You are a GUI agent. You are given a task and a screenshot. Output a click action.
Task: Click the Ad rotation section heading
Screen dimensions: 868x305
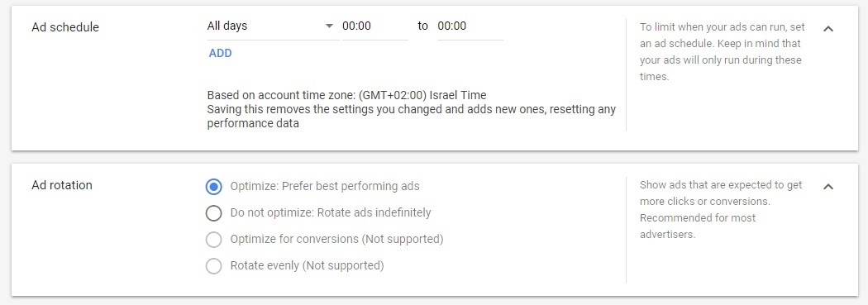coord(62,185)
